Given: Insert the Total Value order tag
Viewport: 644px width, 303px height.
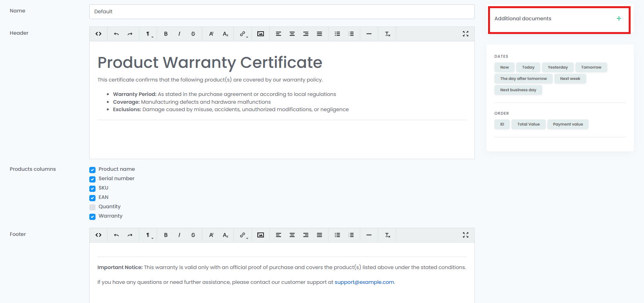Looking at the screenshot, I should [529, 124].
